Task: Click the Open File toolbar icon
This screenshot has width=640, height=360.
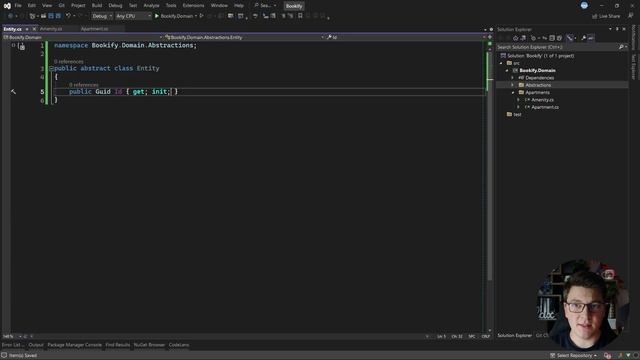Action: tap(43, 16)
